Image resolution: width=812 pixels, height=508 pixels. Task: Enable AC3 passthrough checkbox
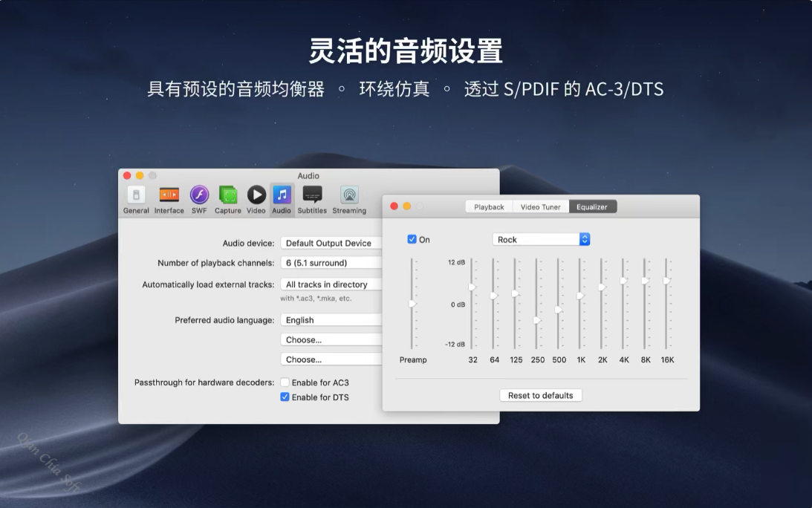(285, 382)
